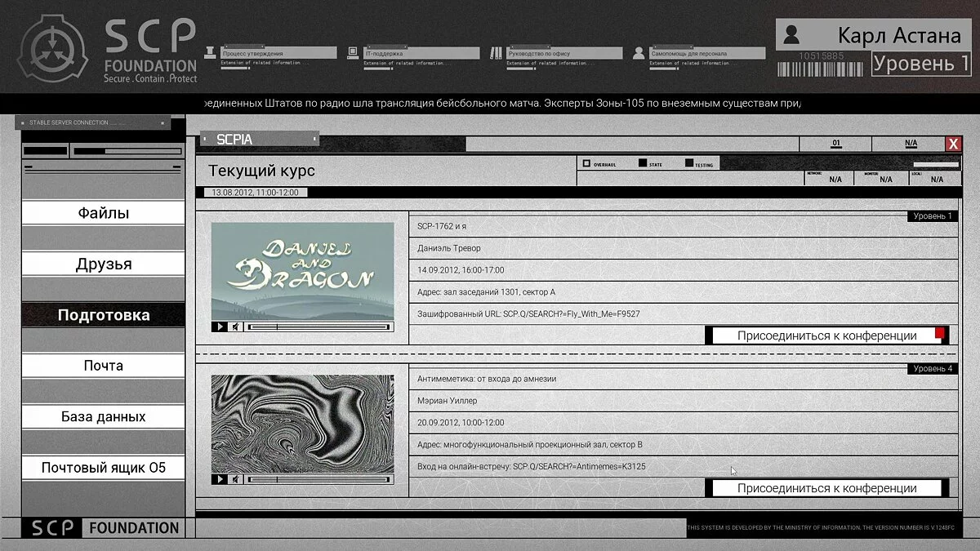Click the Текущий курс heading
Viewport: 980px width, 551px height.
pyautogui.click(x=261, y=171)
